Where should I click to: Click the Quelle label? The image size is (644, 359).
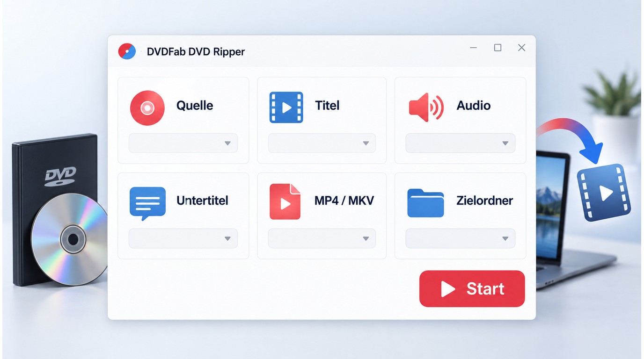tap(195, 106)
